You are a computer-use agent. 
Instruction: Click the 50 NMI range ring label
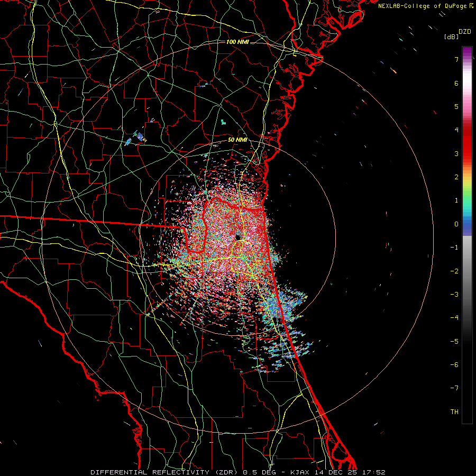click(237, 140)
